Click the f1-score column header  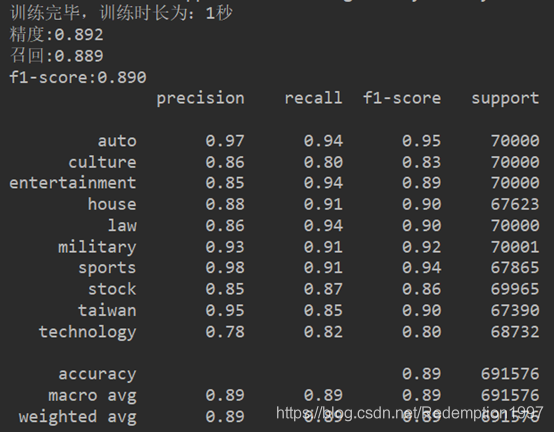click(x=402, y=98)
